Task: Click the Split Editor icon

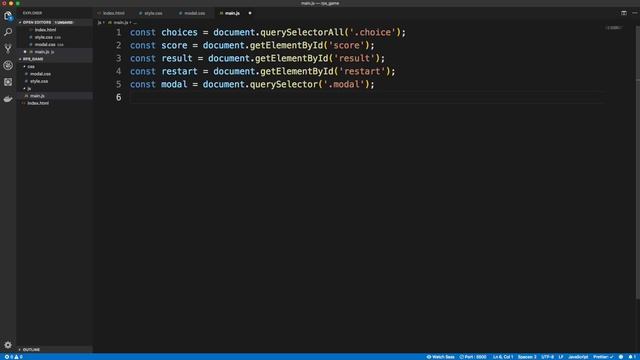Action: [x=624, y=13]
